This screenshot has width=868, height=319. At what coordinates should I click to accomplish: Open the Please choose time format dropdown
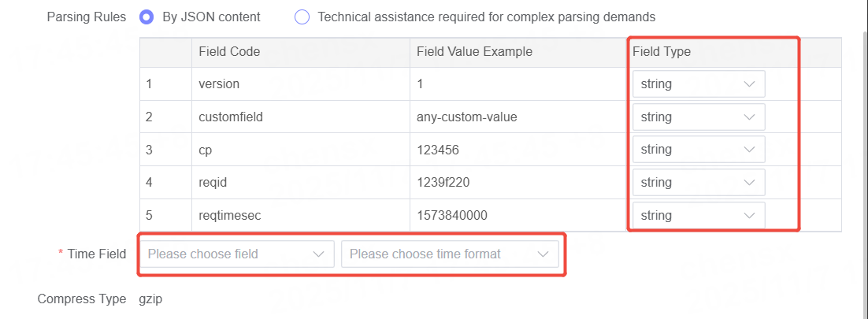[449, 254]
